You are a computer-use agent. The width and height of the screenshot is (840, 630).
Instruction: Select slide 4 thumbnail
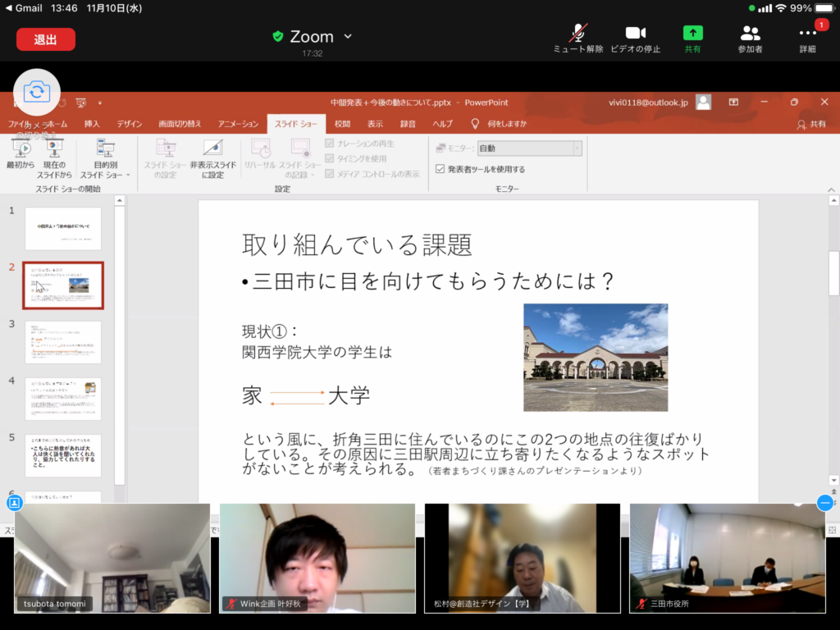point(63,399)
